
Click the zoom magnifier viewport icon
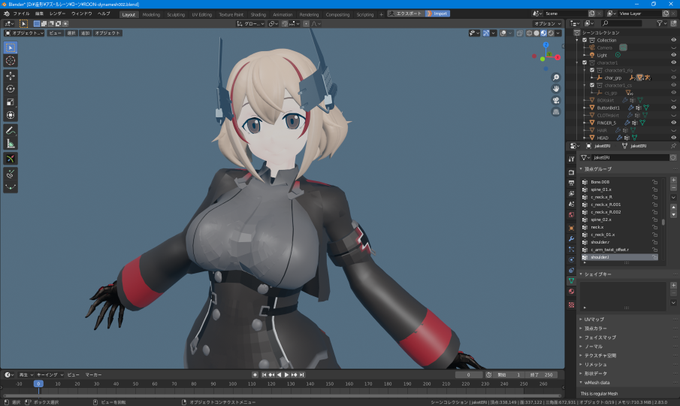[x=556, y=77]
